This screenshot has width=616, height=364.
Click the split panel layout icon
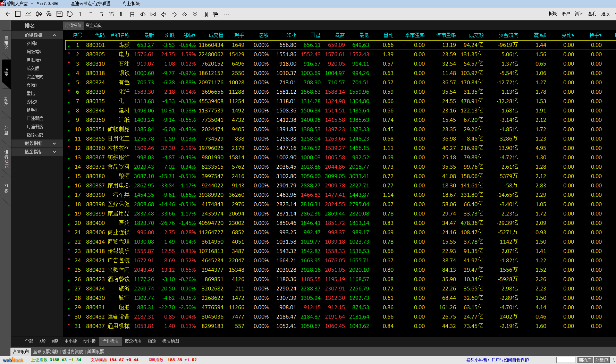205,14
